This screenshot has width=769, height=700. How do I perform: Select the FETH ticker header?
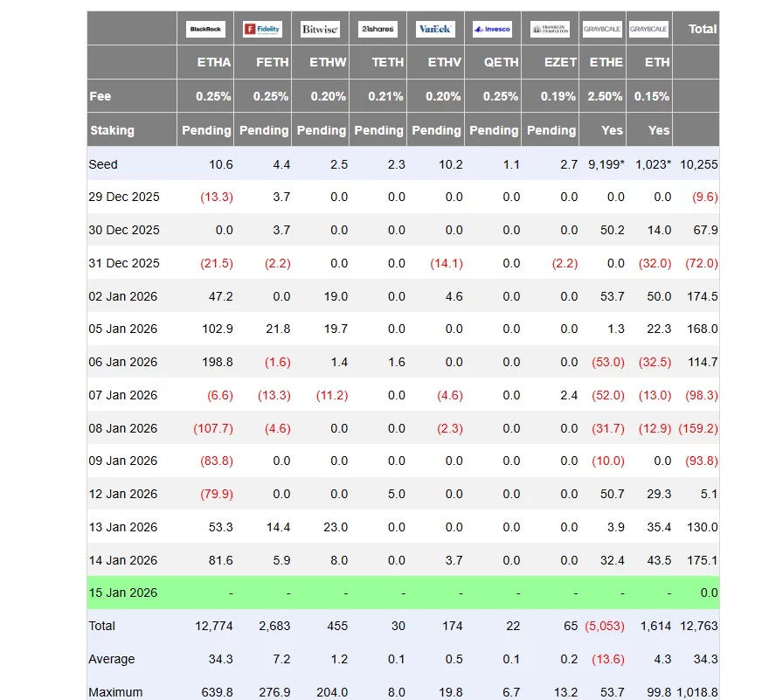click(272, 62)
